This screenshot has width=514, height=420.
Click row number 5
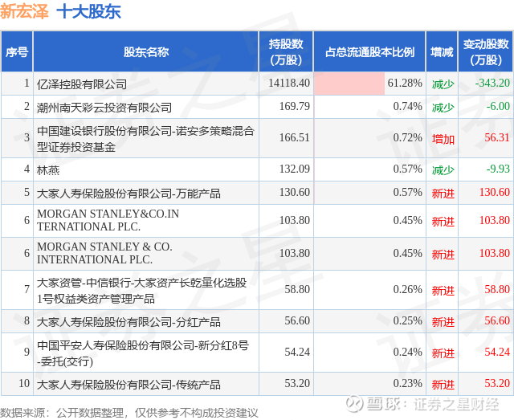pyautogui.click(x=27, y=192)
